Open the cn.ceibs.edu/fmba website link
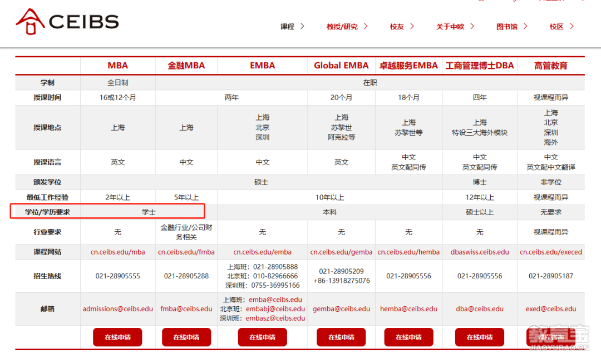601x364 pixels. click(x=186, y=252)
